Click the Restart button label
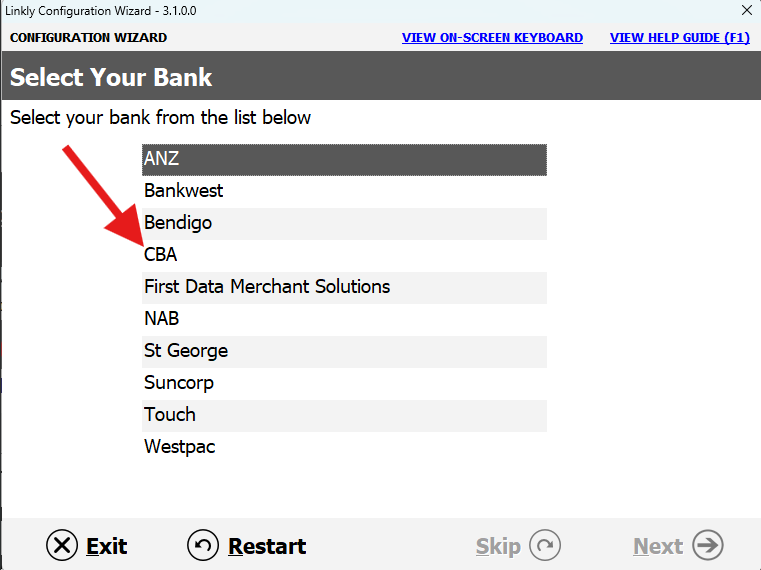The height and width of the screenshot is (570, 761). pyautogui.click(x=267, y=546)
